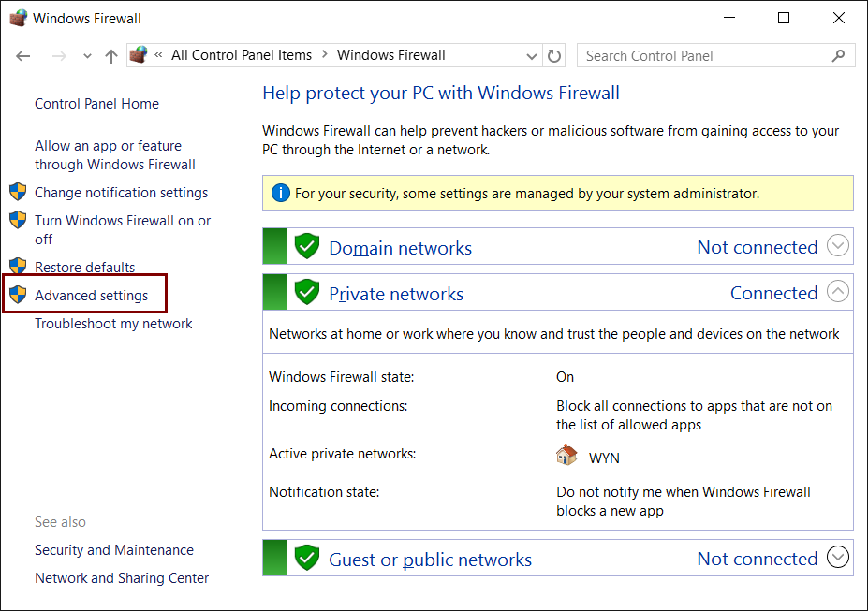Click the Search Control Panel field
Image resolution: width=868 pixels, height=611 pixels.
click(715, 56)
